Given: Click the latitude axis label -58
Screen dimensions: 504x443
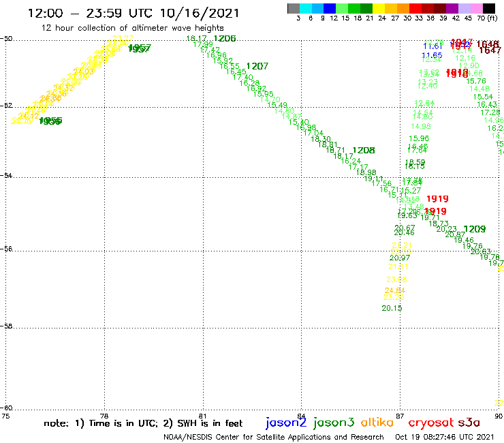Looking at the screenshot, I should [x=6, y=326].
